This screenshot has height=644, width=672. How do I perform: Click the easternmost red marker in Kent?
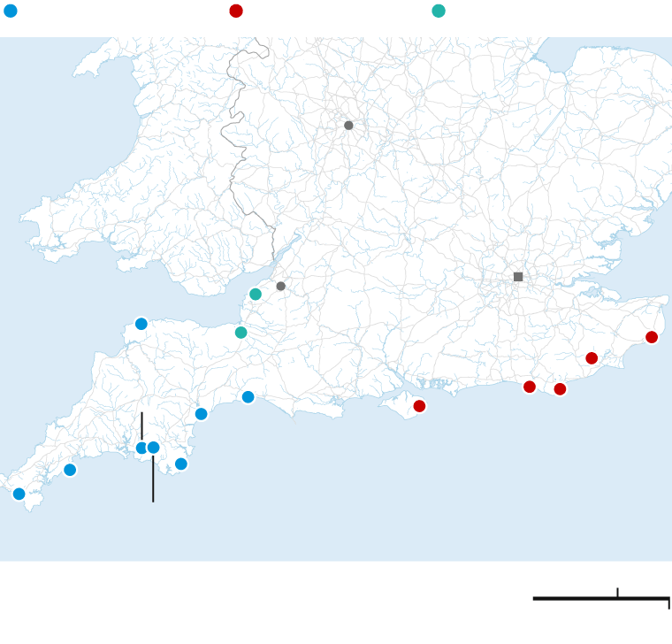(x=652, y=337)
